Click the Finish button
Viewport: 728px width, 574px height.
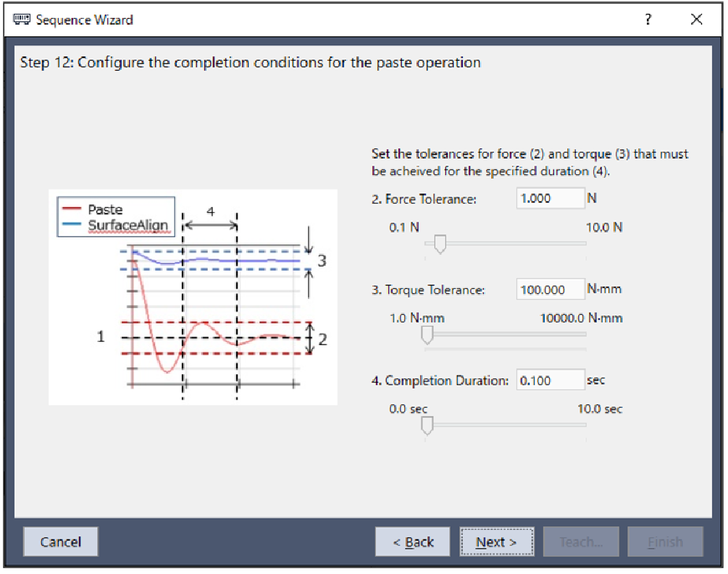(665, 541)
